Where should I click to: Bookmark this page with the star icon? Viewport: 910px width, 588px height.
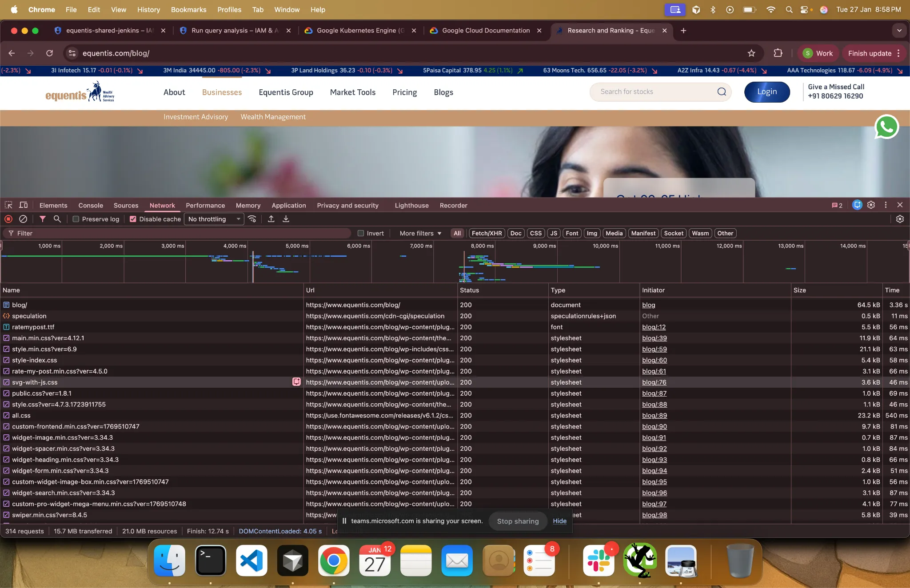(751, 53)
